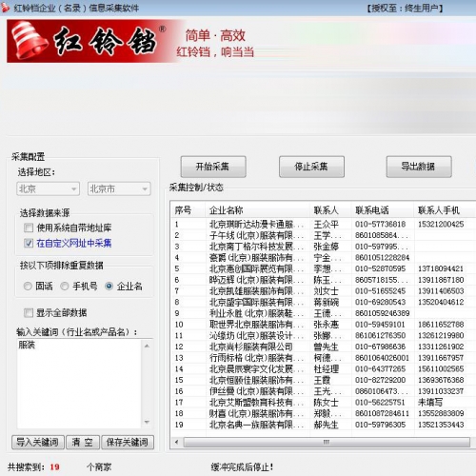Start collecting with 开始采集 button
The width and height of the screenshot is (476, 476).
click(x=213, y=167)
